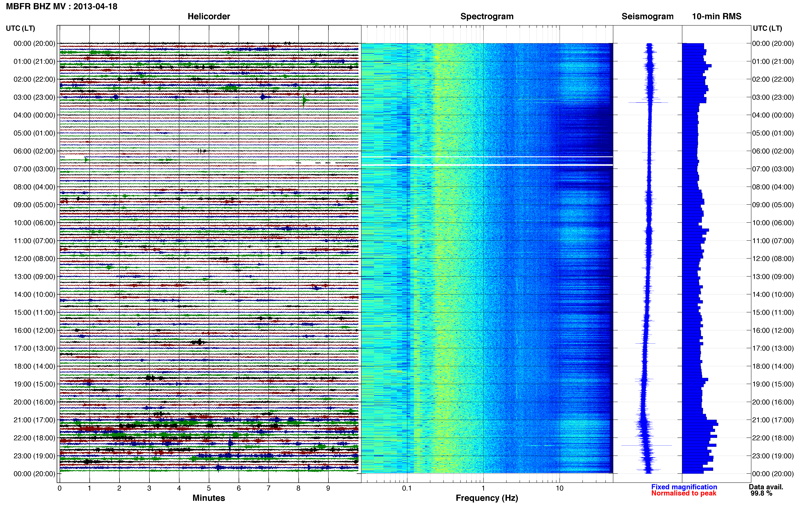Click the '5' minutes tick label
Screen dimensions: 812x508
pos(209,488)
